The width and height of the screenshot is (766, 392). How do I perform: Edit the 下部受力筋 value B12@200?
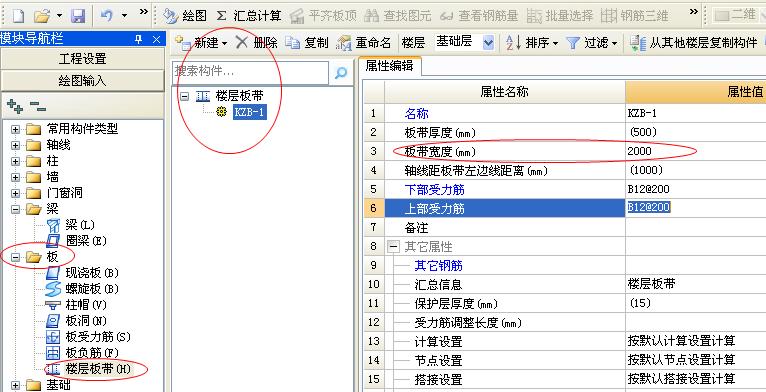coord(696,190)
